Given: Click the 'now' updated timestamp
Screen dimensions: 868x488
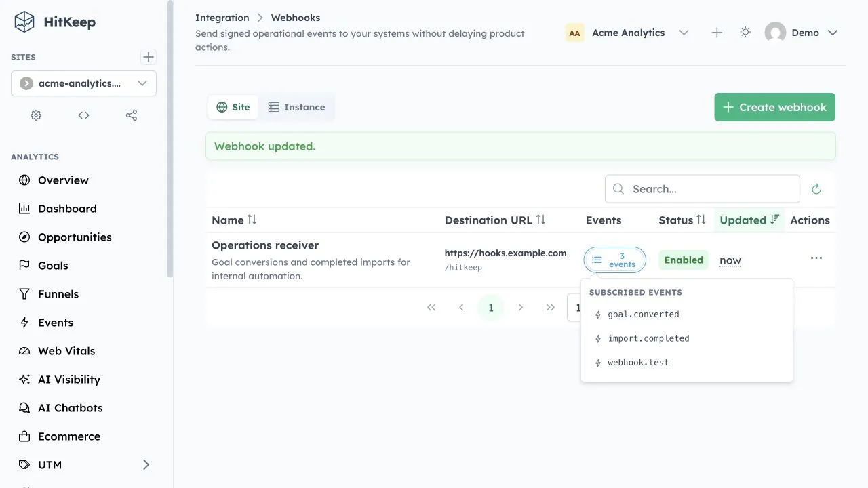Looking at the screenshot, I should coord(730,260).
